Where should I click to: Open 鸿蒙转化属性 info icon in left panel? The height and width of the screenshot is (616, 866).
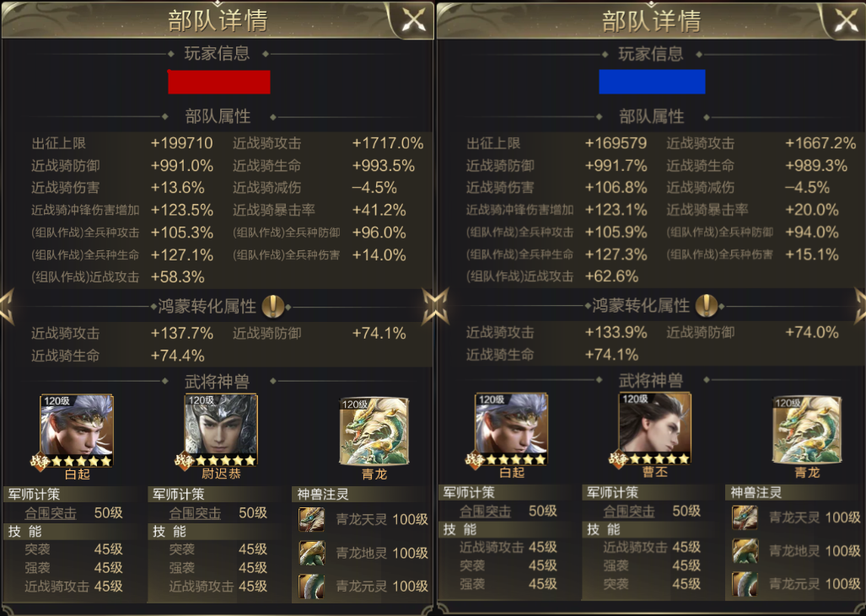click(273, 307)
